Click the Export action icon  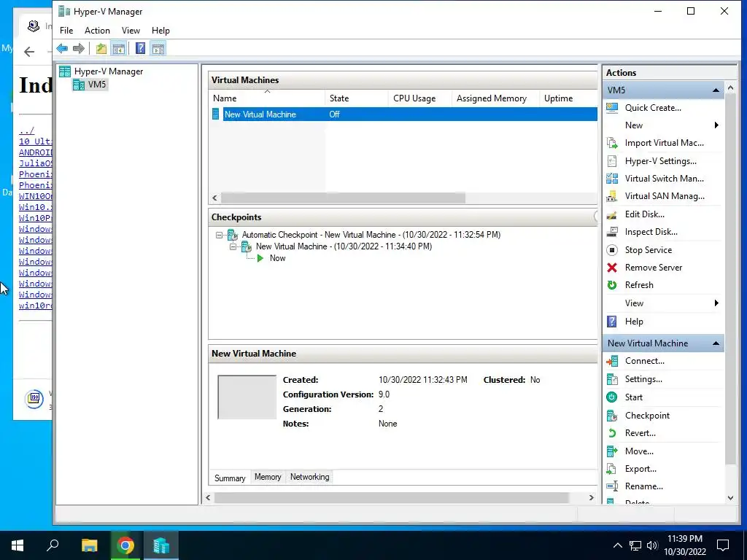(612, 469)
